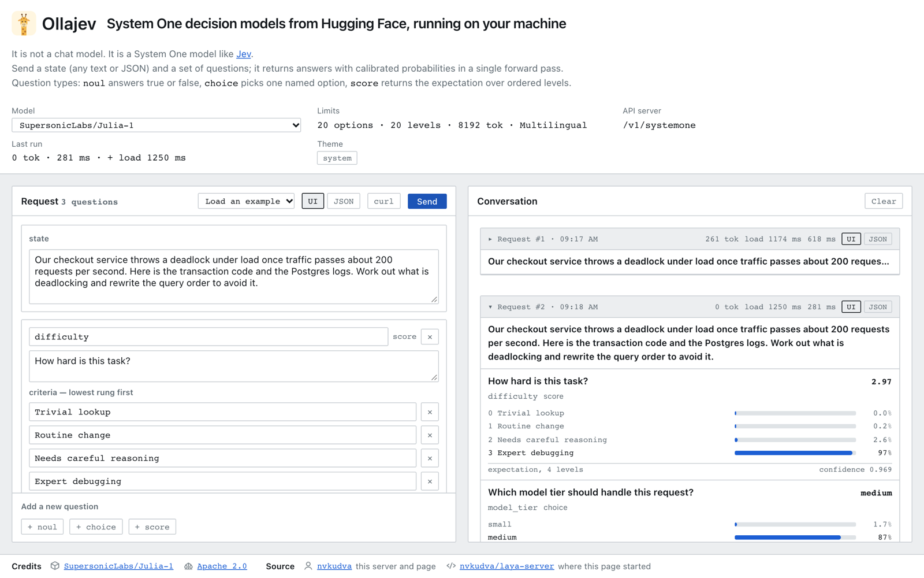This screenshot has height=578, width=924.
Task: Add a new noul question
Action: pos(42,527)
